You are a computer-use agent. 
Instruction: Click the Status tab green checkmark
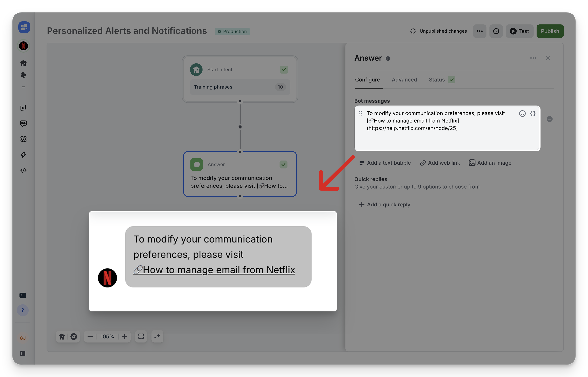point(451,80)
